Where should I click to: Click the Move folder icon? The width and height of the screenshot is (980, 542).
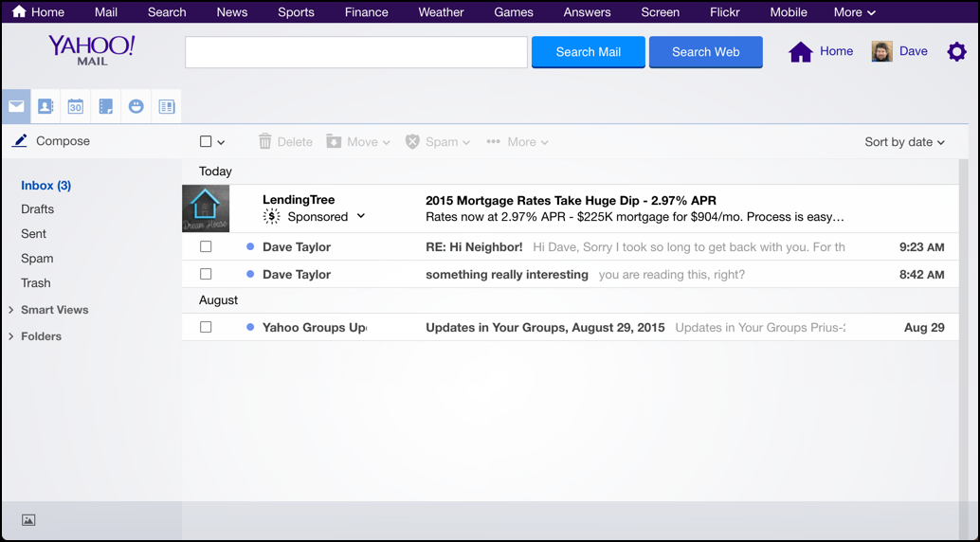(334, 141)
